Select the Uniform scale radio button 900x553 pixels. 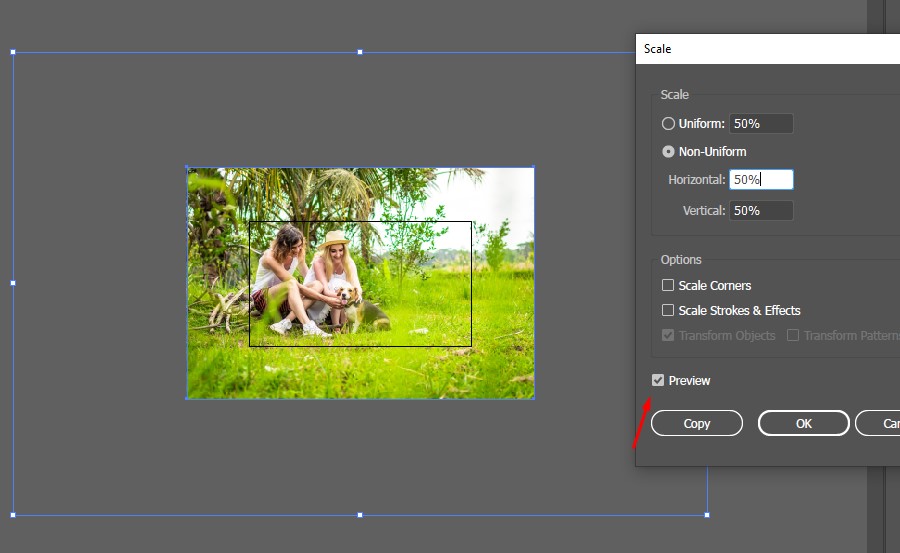[668, 123]
